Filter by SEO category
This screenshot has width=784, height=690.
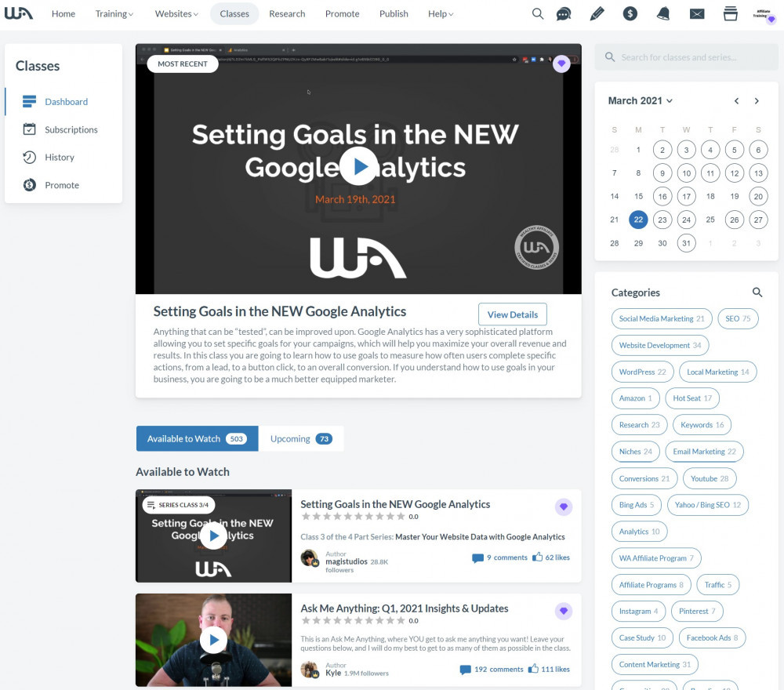coord(738,318)
